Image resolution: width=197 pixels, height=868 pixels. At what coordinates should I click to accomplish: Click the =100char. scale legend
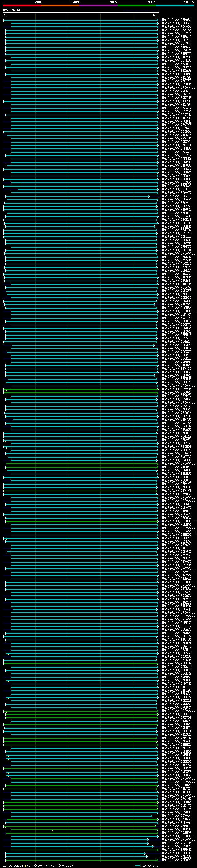(146, 865)
